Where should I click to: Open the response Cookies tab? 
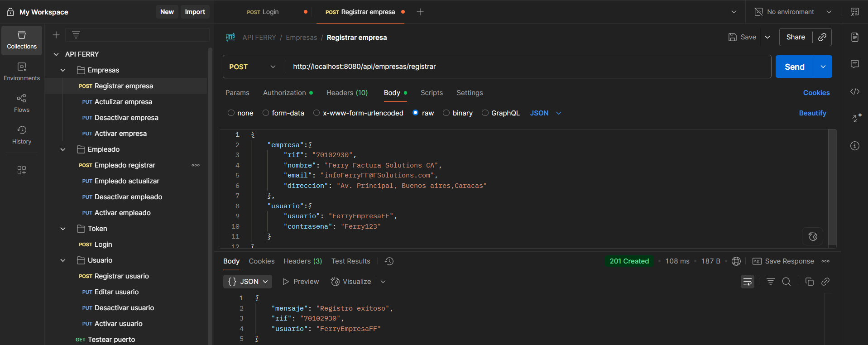point(261,261)
